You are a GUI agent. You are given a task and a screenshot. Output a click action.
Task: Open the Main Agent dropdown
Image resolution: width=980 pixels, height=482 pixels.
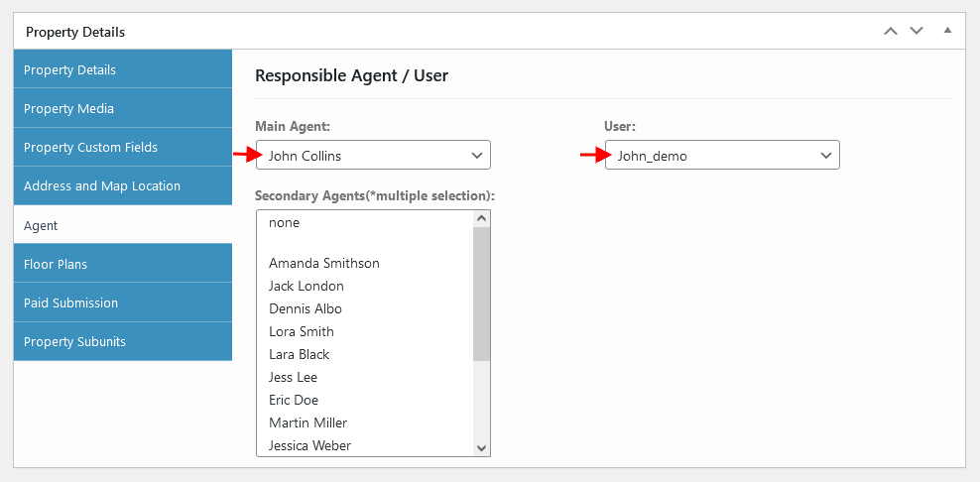coord(373,155)
